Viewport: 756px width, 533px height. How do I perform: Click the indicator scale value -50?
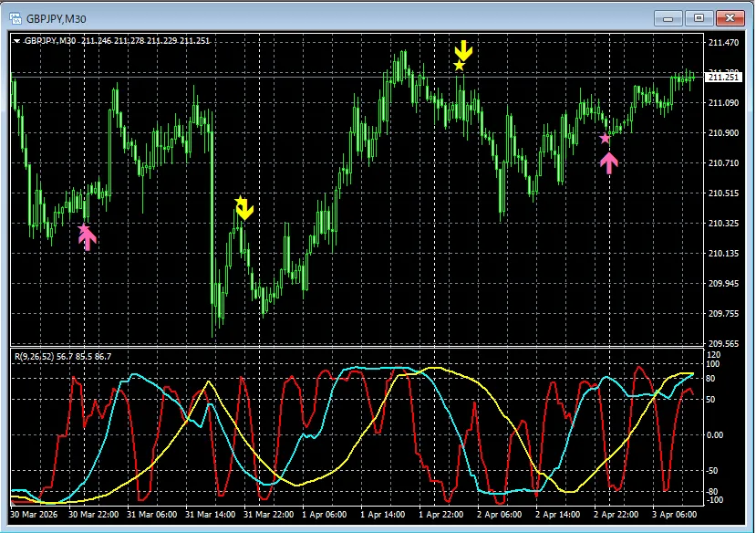712,470
